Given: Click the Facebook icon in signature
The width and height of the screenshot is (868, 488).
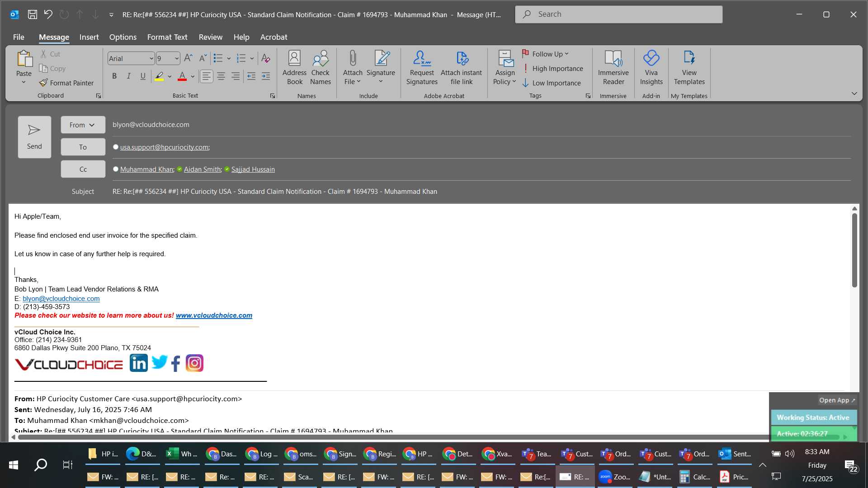Looking at the screenshot, I should 176,363.
